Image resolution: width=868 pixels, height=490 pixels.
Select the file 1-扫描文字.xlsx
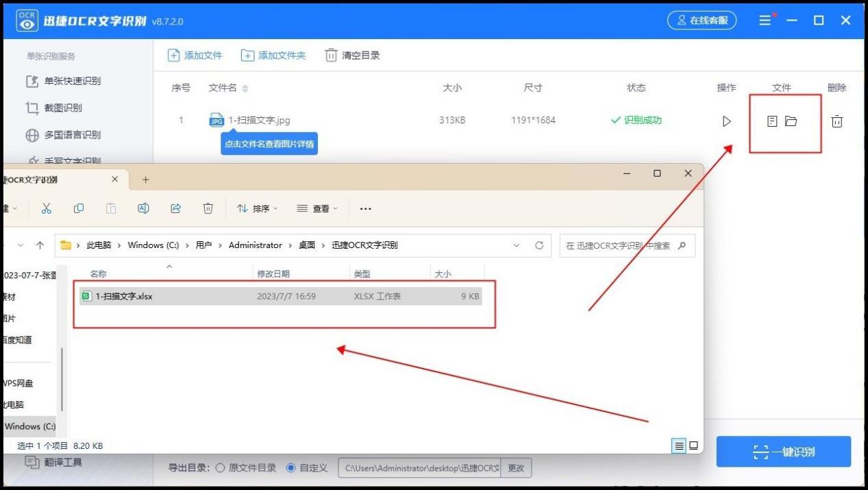[x=281, y=297]
